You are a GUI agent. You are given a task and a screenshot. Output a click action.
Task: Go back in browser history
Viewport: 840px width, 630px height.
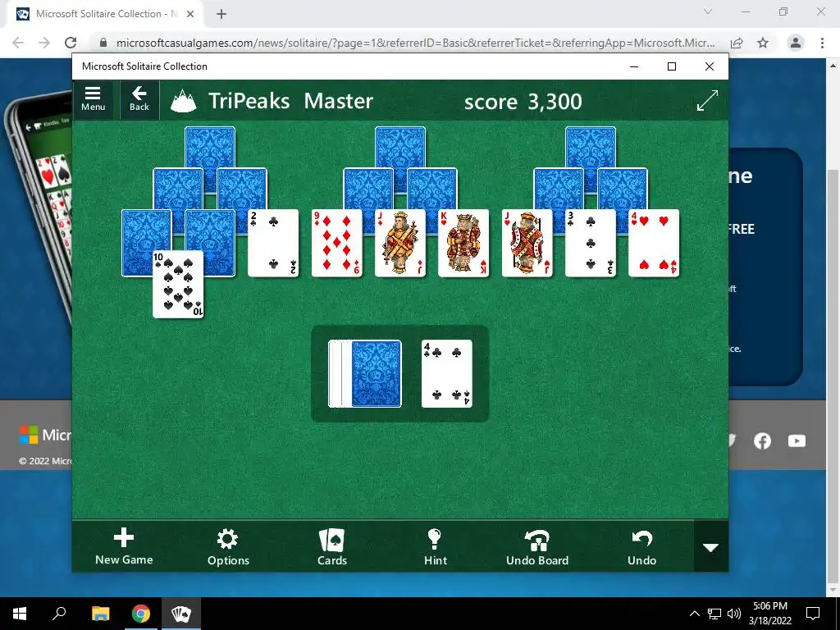coord(18,43)
